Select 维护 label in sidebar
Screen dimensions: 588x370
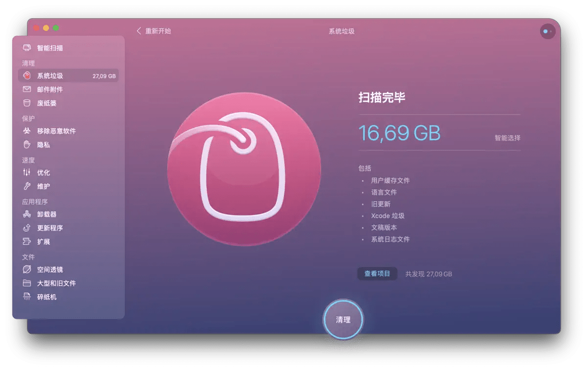click(x=44, y=186)
